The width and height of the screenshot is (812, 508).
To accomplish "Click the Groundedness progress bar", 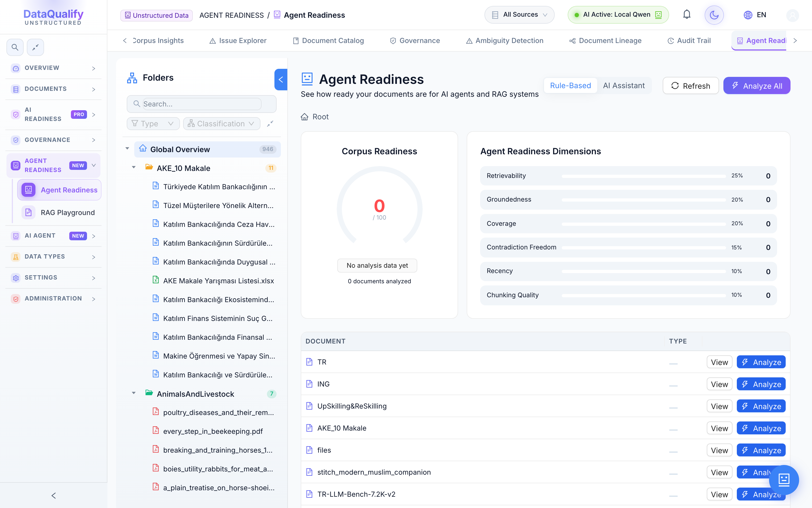I will (x=644, y=200).
